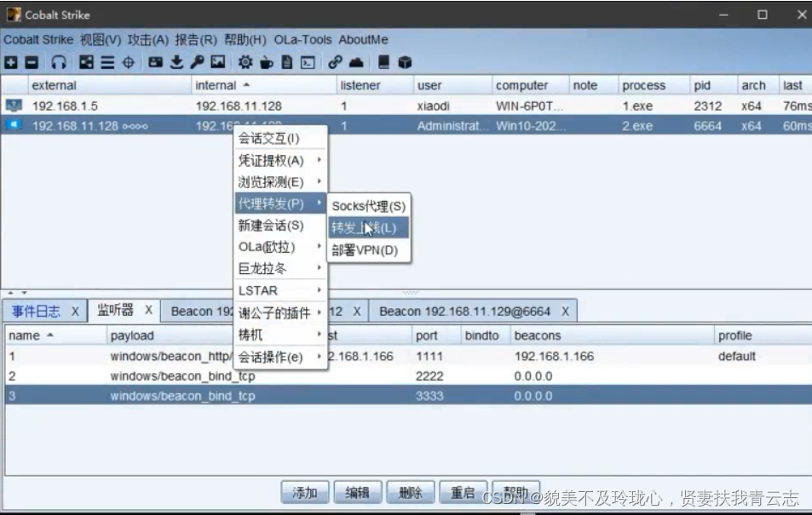Click the computer icon of the 192.168.11.128 session row

(x=14, y=125)
